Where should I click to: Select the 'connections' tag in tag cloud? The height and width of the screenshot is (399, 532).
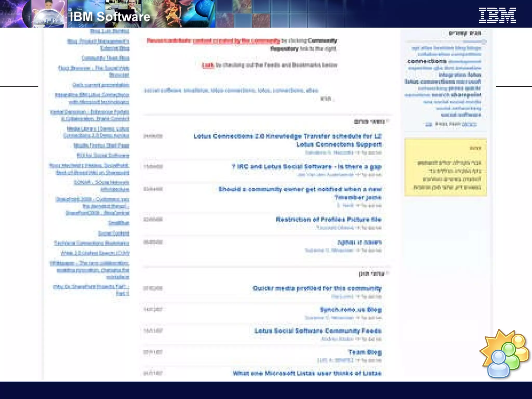click(x=427, y=61)
